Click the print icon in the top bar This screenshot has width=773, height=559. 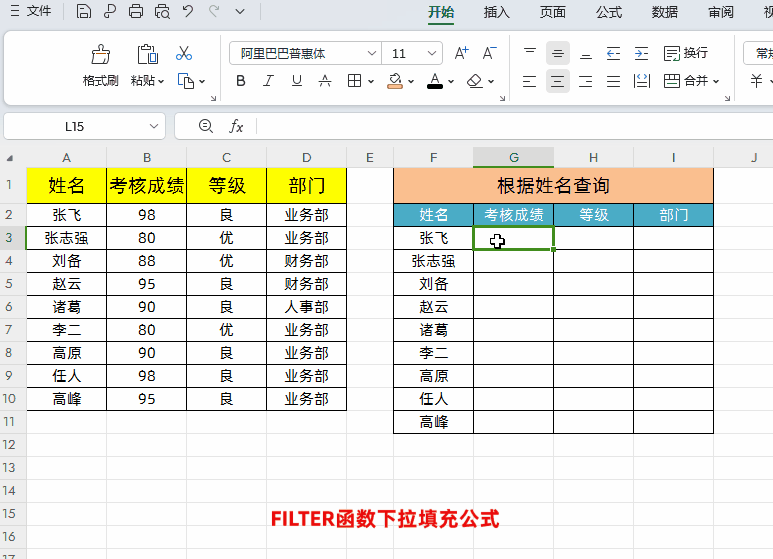pos(136,12)
